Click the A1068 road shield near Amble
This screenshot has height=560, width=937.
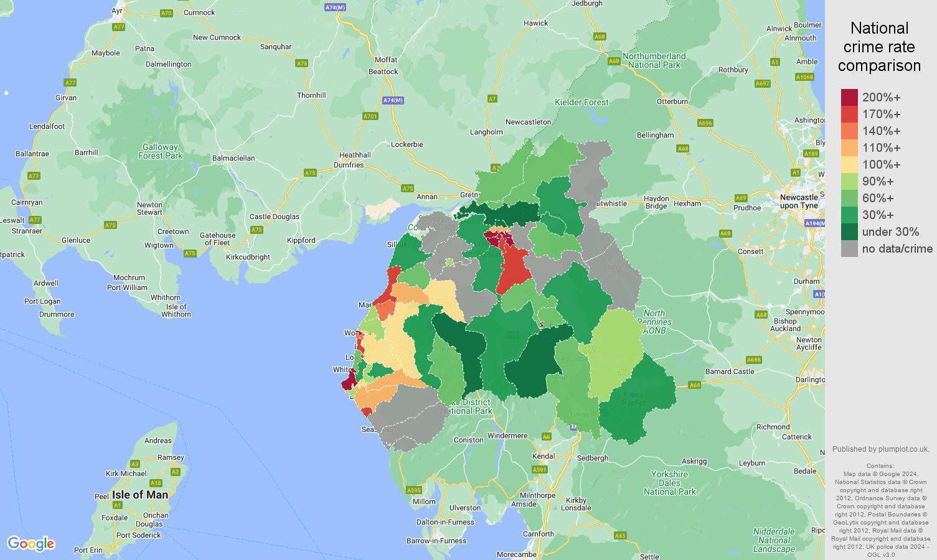coord(804,77)
